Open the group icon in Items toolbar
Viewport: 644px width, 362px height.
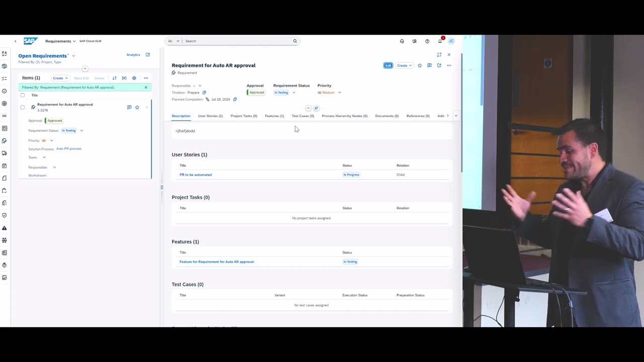click(x=124, y=78)
